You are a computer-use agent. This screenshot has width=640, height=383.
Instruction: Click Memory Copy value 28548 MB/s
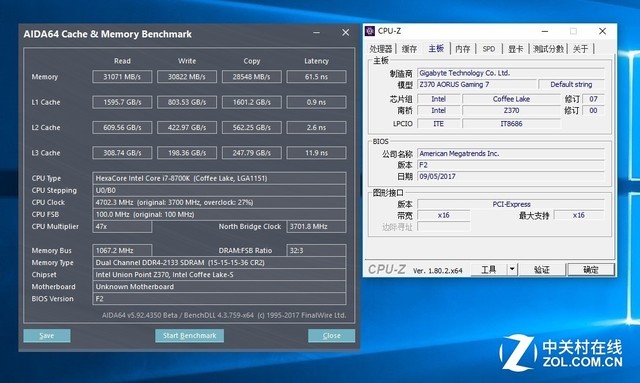pos(251,77)
